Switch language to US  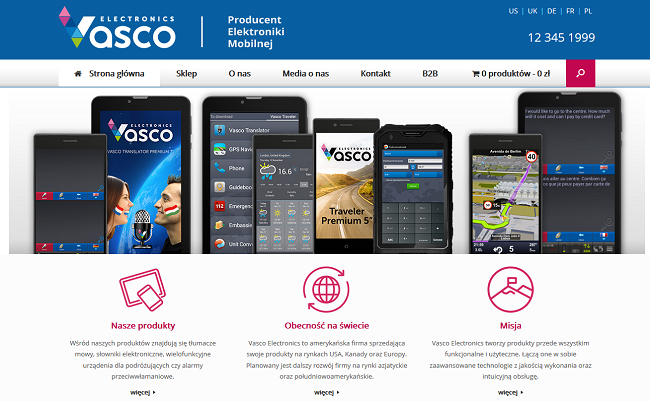(x=513, y=11)
